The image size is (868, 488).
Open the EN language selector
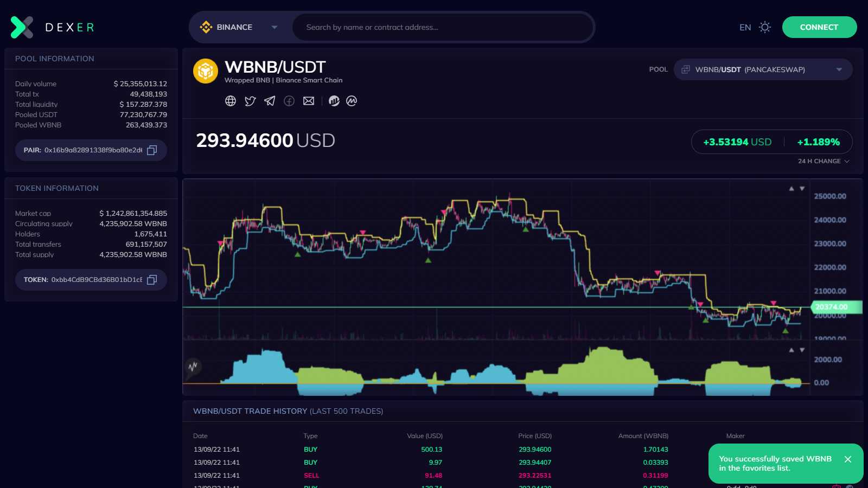[x=745, y=27]
